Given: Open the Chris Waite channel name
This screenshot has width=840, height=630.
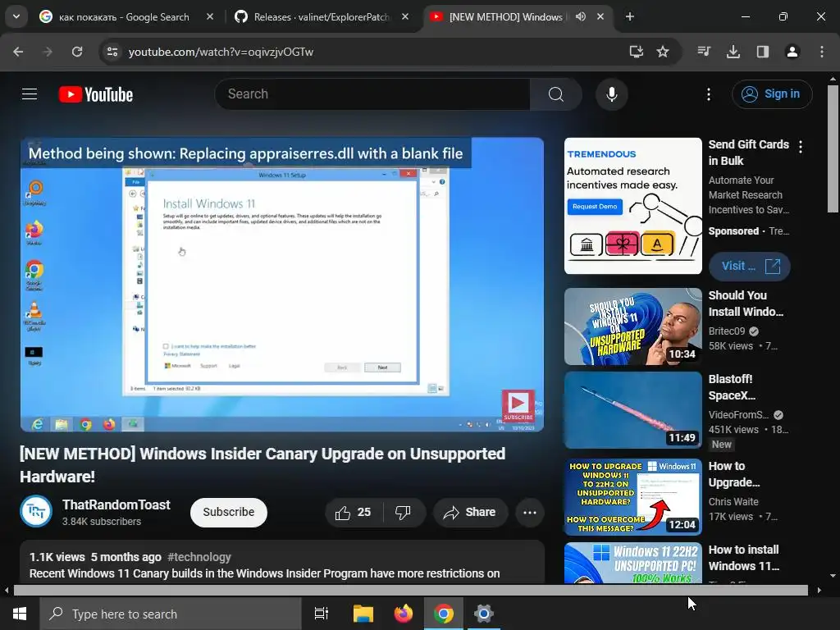Looking at the screenshot, I should [x=733, y=502].
